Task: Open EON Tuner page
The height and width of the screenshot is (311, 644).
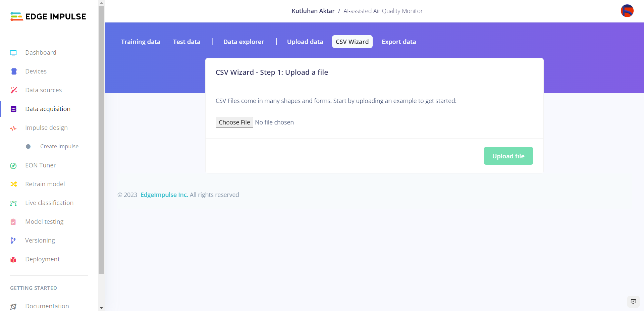Action: [41, 165]
